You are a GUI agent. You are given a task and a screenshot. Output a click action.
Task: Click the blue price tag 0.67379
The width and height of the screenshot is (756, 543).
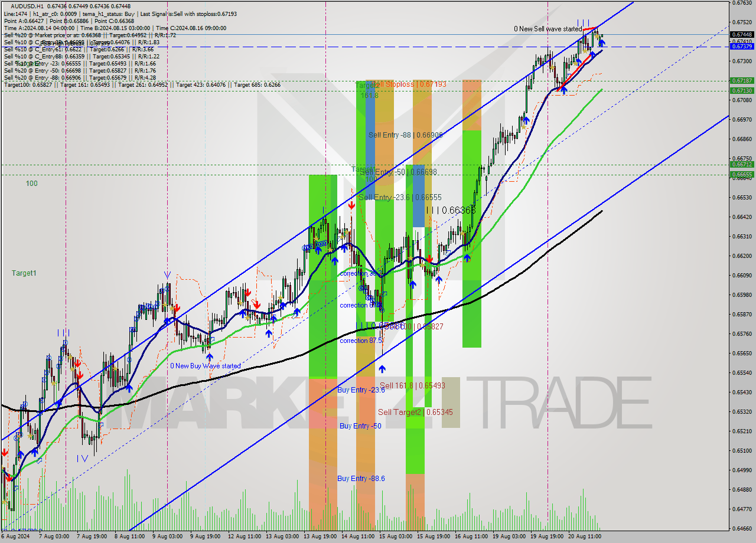742,46
